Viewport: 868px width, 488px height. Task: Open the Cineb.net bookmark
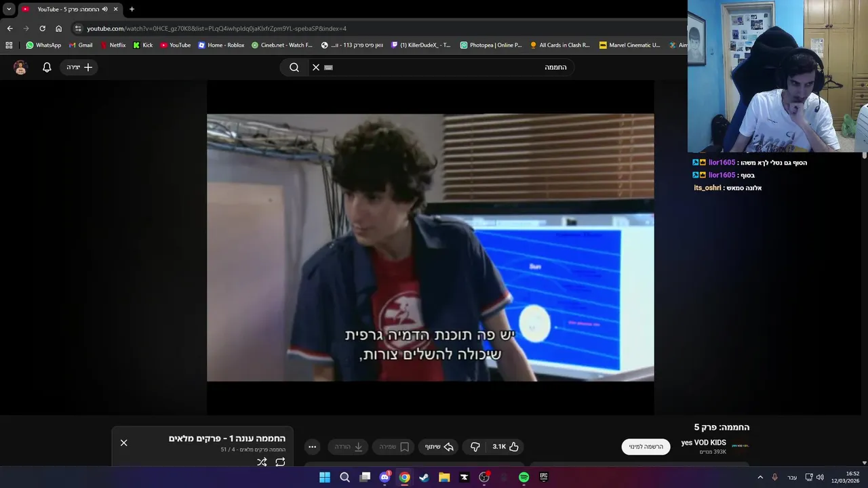pos(282,45)
